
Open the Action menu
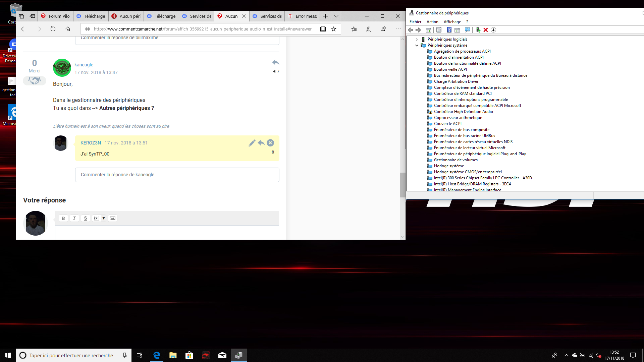point(432,22)
